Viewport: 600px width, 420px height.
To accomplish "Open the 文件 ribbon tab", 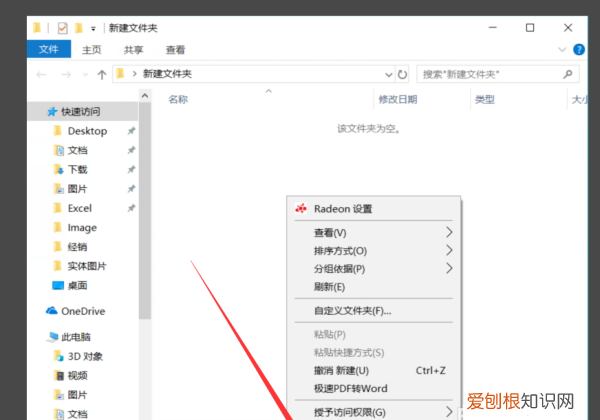I will (x=49, y=49).
